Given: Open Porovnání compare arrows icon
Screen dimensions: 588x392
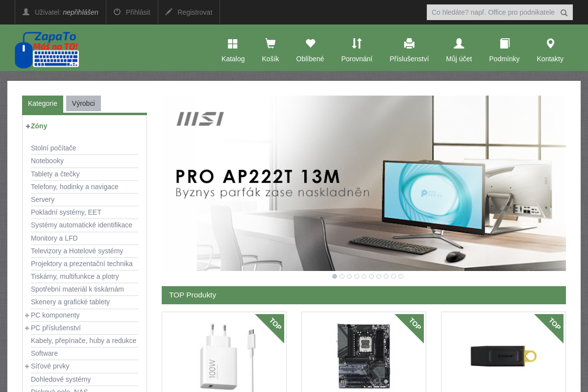Looking at the screenshot, I should tap(357, 44).
